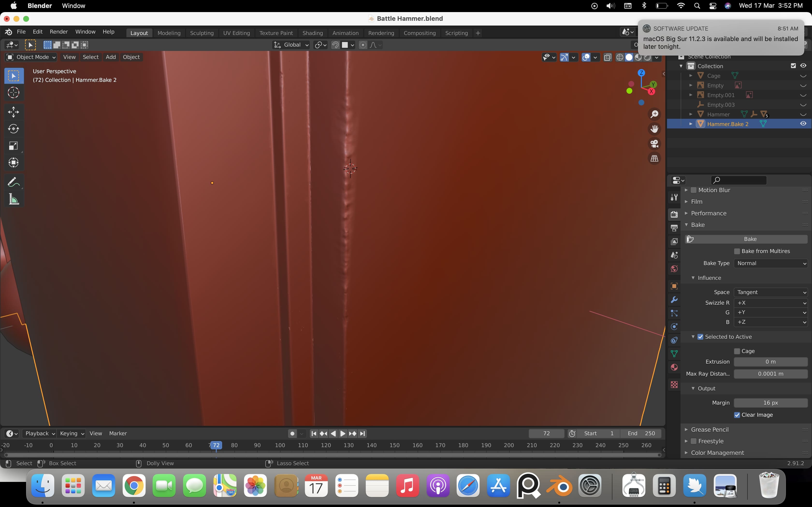Expand the Hammer object in the outliner

tap(690, 114)
